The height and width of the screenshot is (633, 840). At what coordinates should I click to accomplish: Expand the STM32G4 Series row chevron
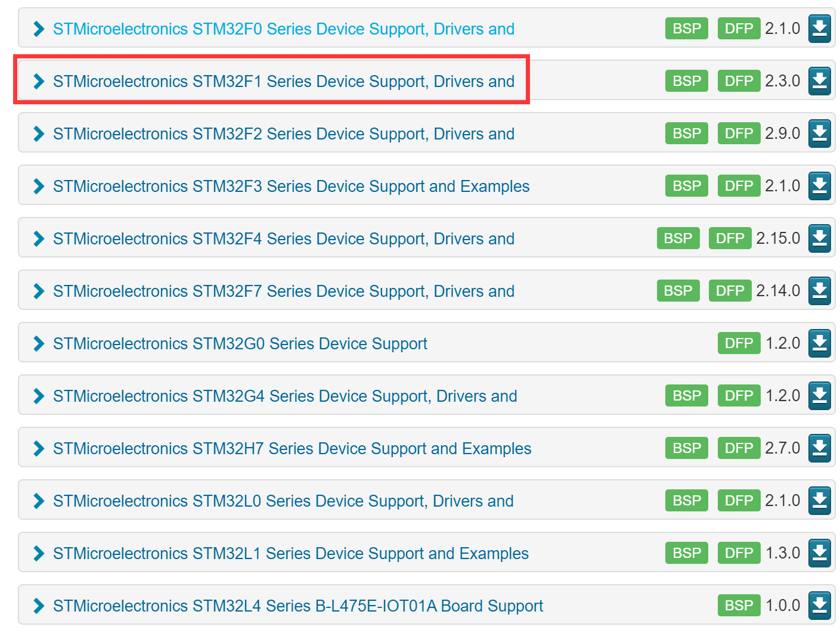point(39,396)
